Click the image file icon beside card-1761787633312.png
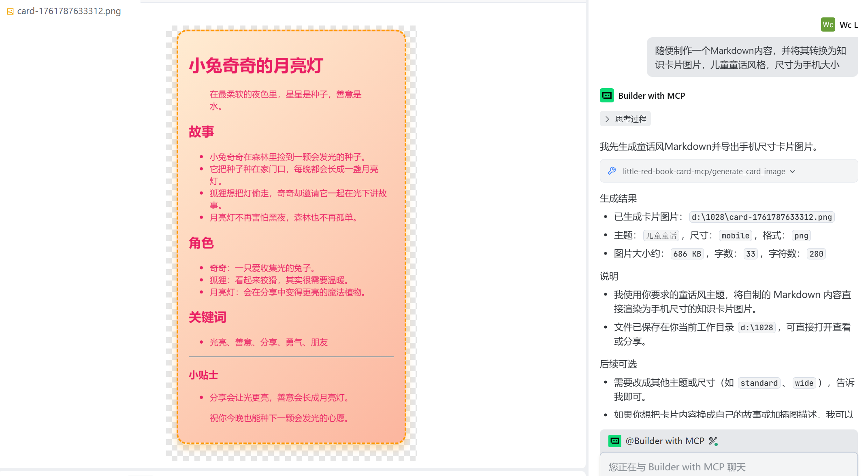The image size is (868, 476). 10,11
